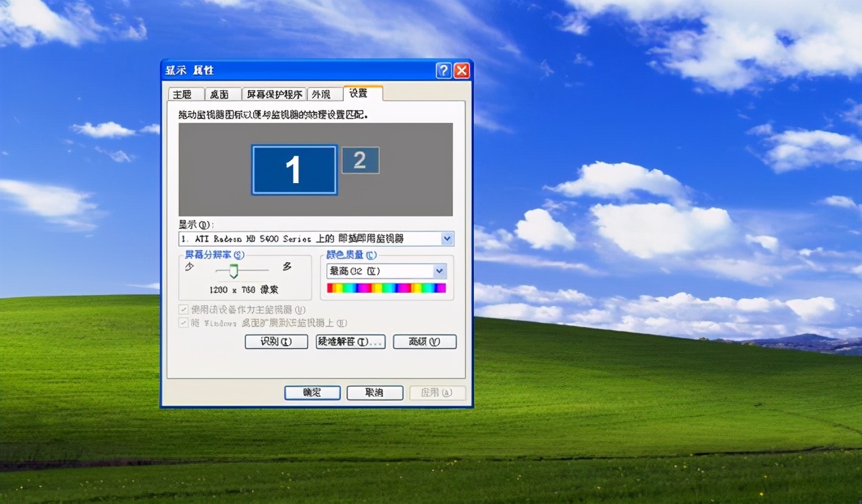Image resolution: width=862 pixels, height=504 pixels.
Task: Open the display device dropdown list
Action: click(x=447, y=238)
